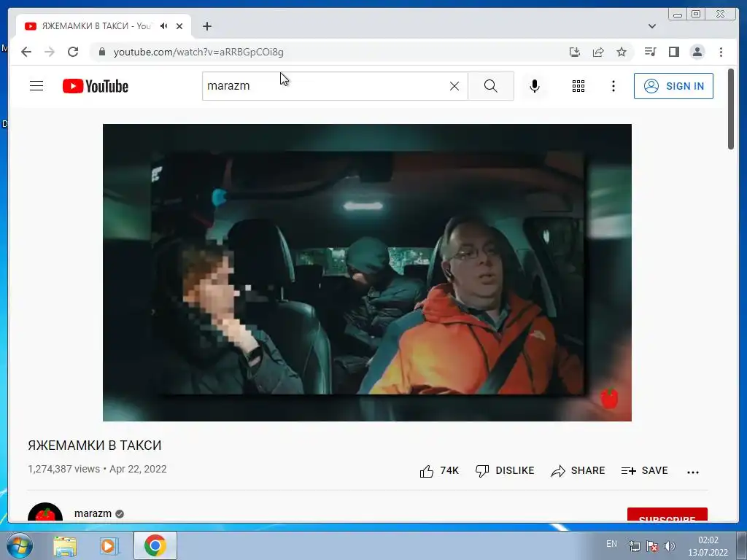Open marazm channel avatar
This screenshot has height=560, width=747.
[45, 513]
